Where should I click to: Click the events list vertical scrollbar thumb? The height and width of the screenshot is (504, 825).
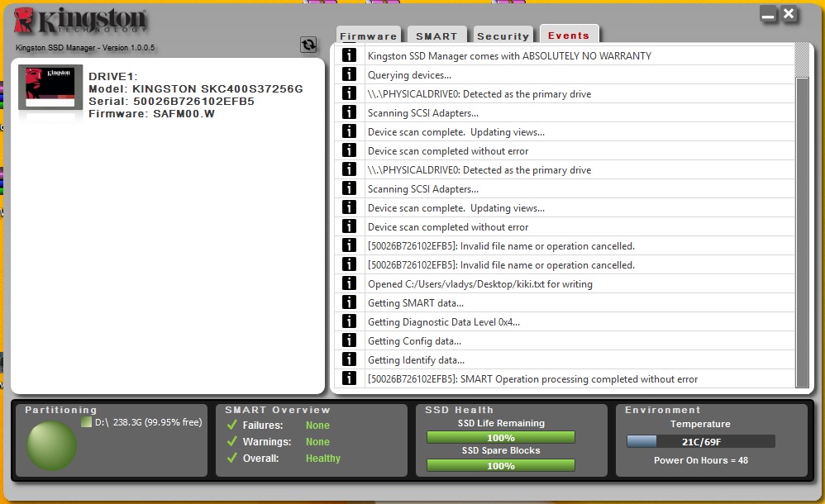point(802,232)
